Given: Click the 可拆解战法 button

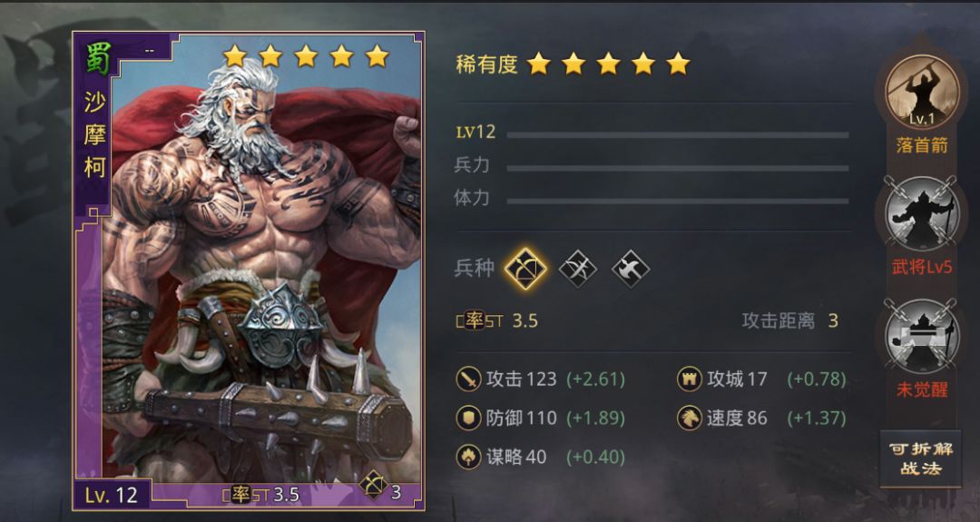Looking at the screenshot, I should pyautogui.click(x=921, y=458).
